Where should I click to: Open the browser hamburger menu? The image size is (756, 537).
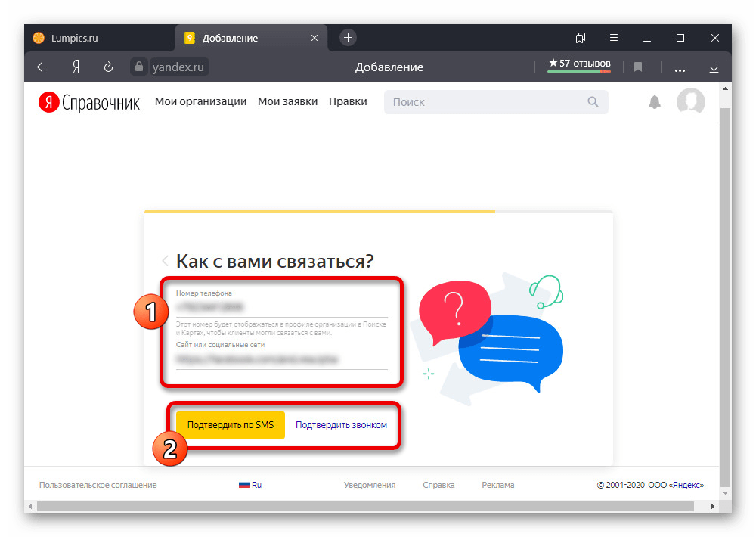(614, 38)
